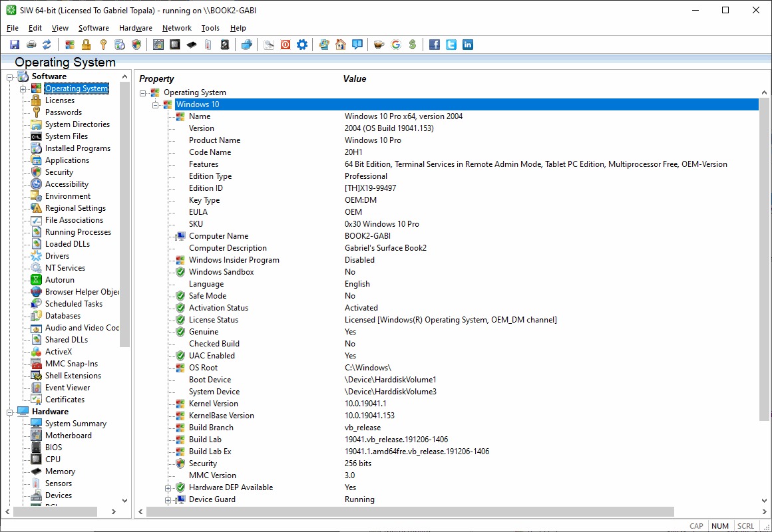
Task: Click the LinkedIn toolbar icon
Action: [x=468, y=45]
